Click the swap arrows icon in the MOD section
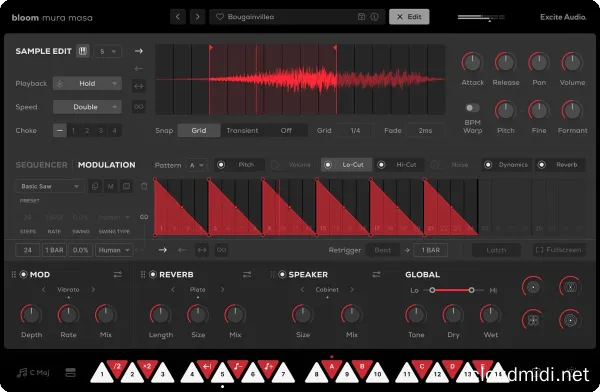The image size is (600, 392). point(117,274)
